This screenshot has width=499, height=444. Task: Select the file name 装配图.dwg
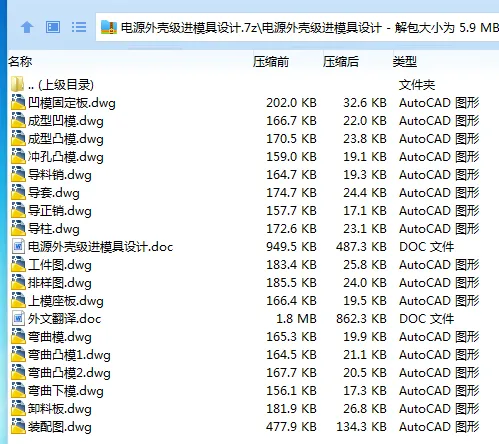pyautogui.click(x=60, y=427)
